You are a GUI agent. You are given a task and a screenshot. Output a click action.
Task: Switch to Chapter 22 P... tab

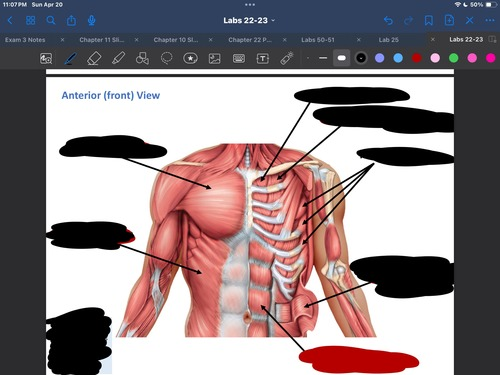(250, 40)
